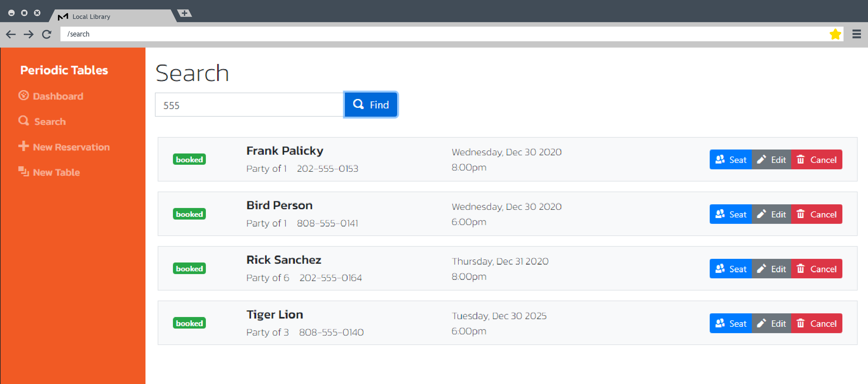Reload the page with refresh icon

coord(46,34)
